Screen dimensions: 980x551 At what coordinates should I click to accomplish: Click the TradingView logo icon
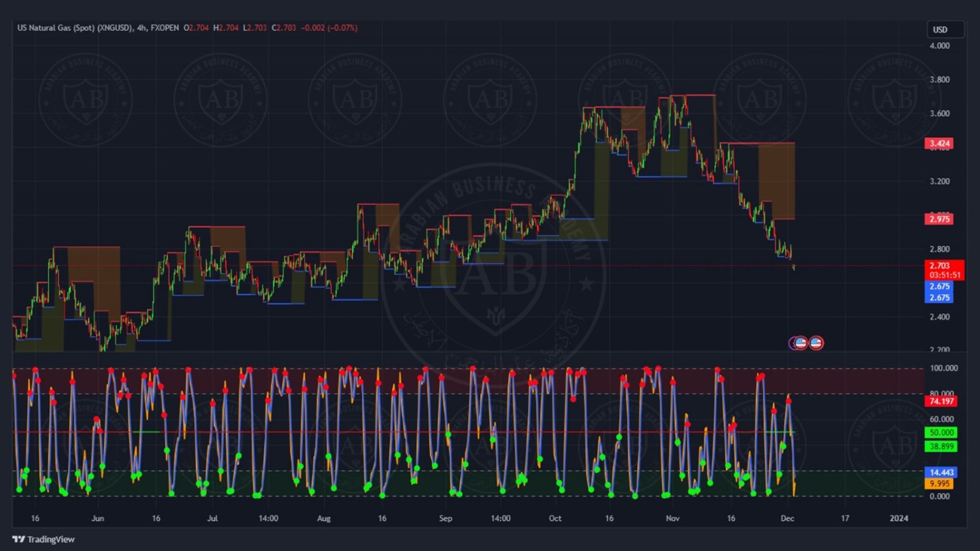[18, 539]
